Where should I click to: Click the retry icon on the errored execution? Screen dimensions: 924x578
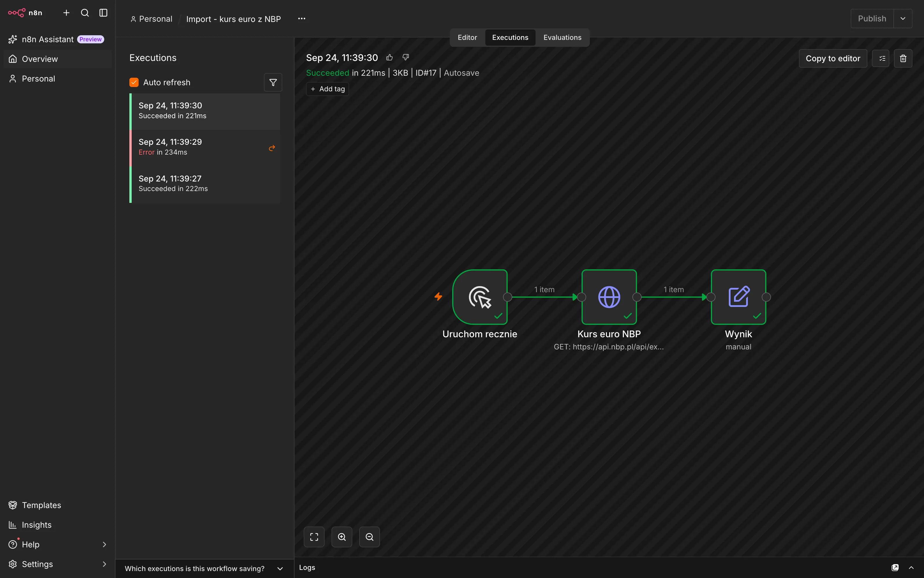click(272, 148)
